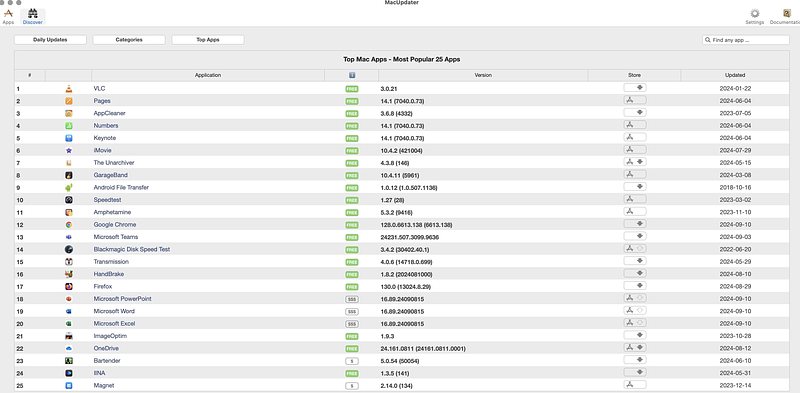Click the Microsoft Excel icon
Image resolution: width=800 pixels, height=393 pixels.
(69, 324)
